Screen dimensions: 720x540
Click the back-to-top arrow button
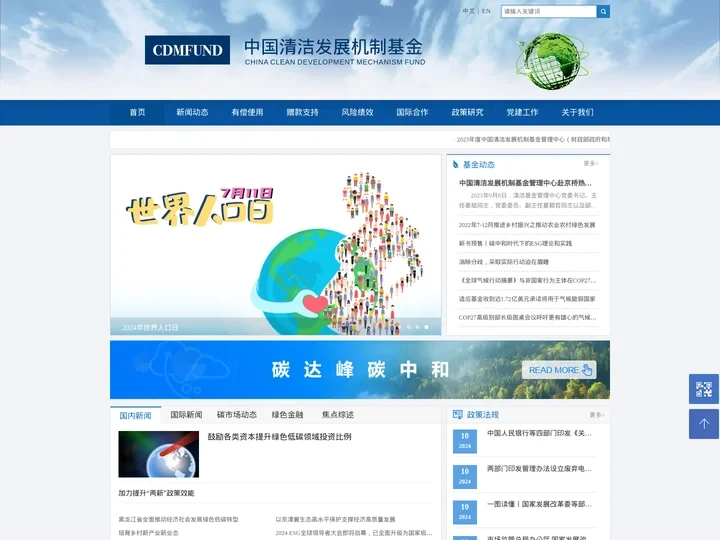click(x=703, y=424)
